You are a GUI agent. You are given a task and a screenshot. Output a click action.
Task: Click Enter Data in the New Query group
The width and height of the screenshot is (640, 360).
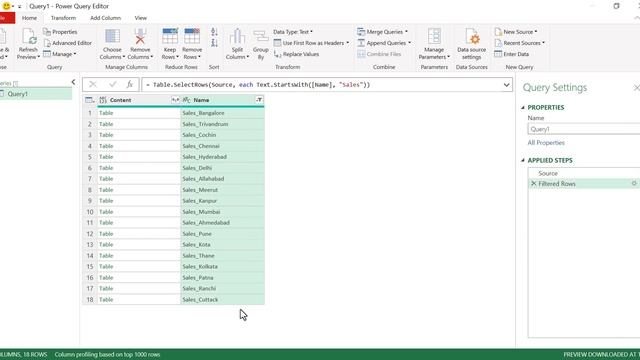click(511, 54)
